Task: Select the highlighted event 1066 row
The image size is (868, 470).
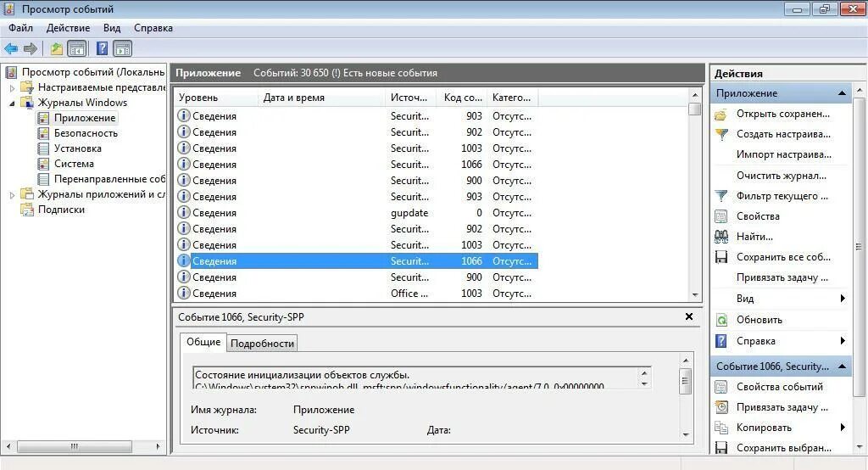Action: click(357, 261)
